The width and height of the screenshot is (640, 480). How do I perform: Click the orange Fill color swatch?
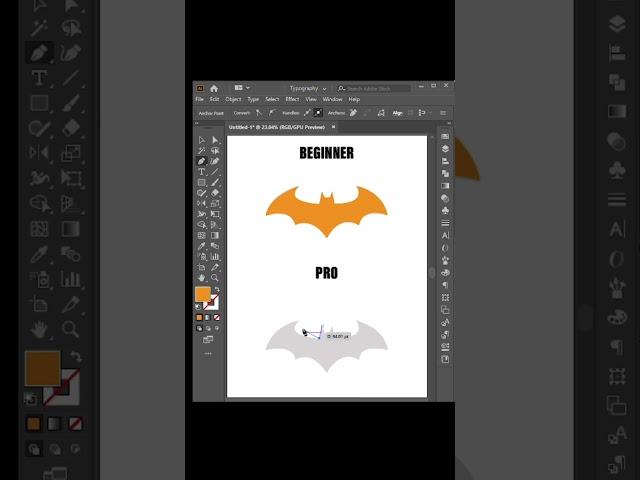(203, 294)
